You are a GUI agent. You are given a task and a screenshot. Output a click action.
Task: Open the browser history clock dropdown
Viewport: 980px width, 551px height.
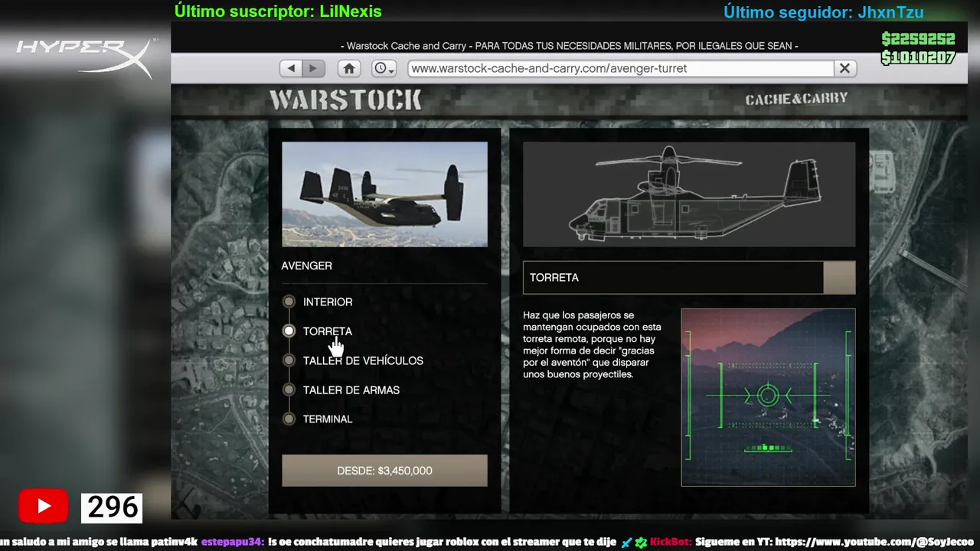coord(384,68)
